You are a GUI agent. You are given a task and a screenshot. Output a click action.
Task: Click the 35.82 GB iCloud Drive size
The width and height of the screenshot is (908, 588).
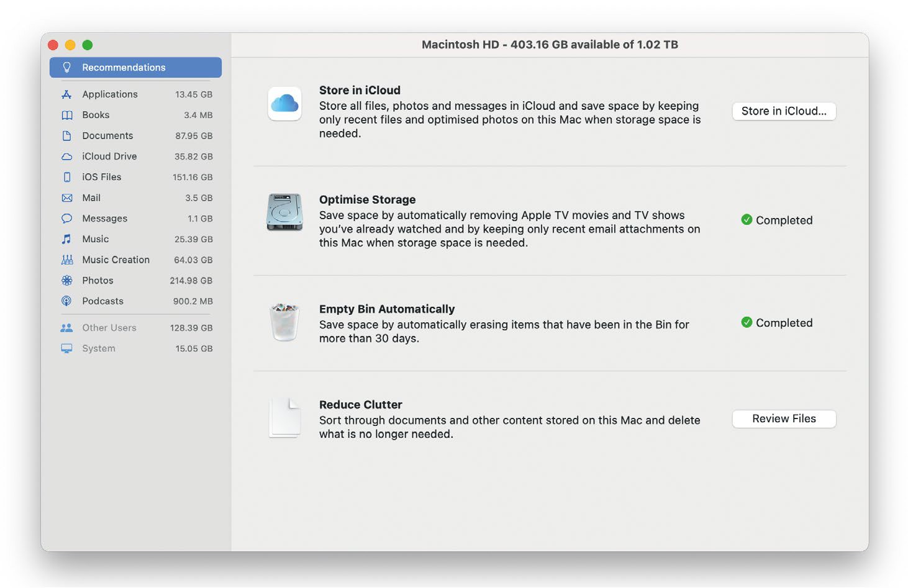(x=194, y=156)
